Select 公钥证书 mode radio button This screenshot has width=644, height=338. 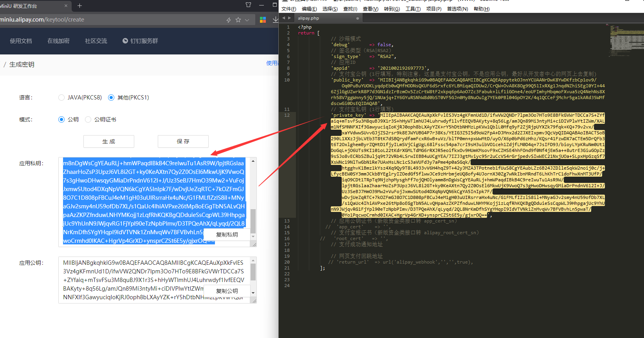click(88, 119)
